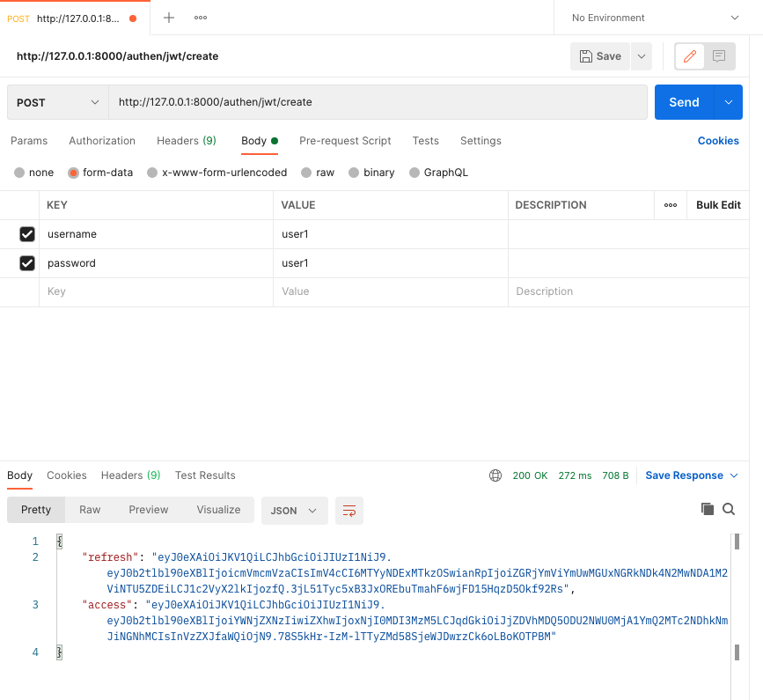Viewport: 763px width, 700px height.
Task: Open tab options three-dot menu
Action: 201,18
